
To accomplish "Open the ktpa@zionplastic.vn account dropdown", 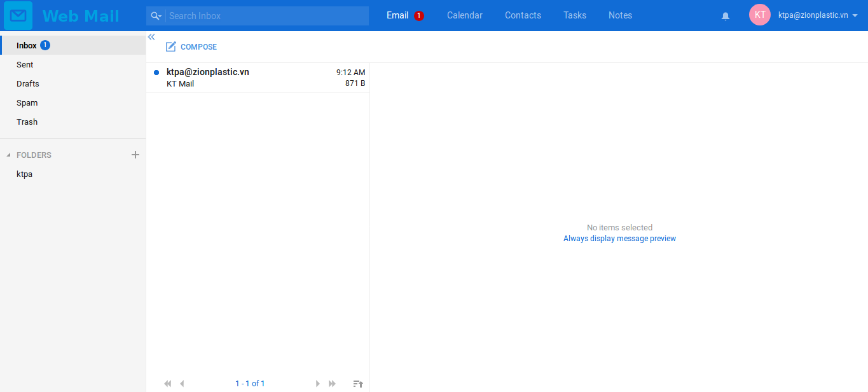I will point(818,15).
